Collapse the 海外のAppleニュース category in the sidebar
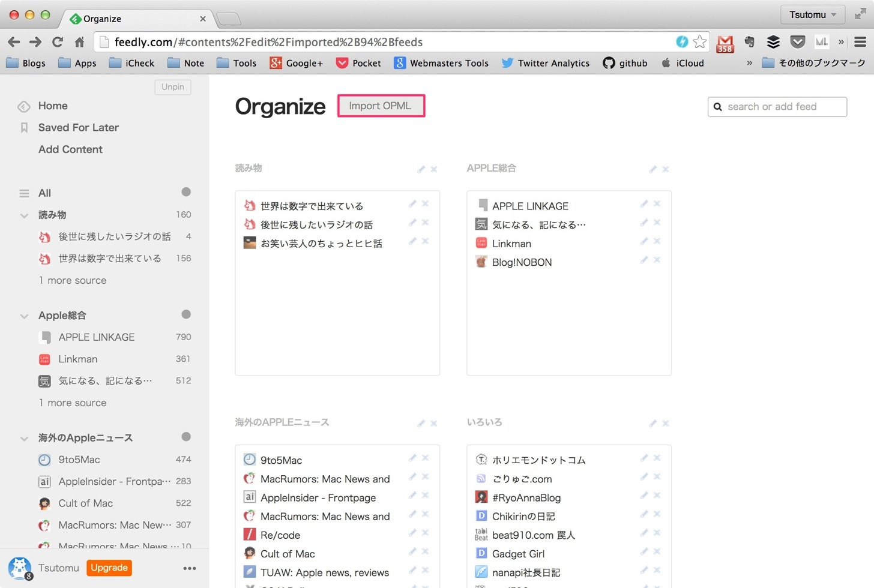 [x=24, y=439]
